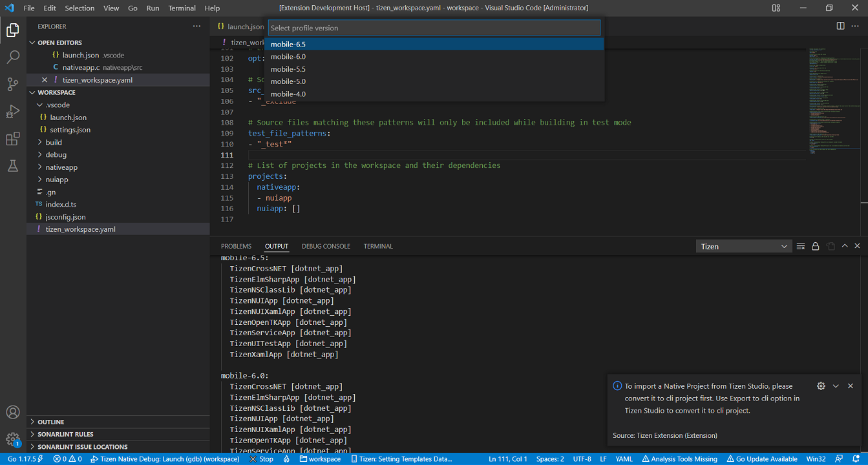The height and width of the screenshot is (465, 868).
Task: Toggle output scroll lock padlock
Action: coord(816,246)
